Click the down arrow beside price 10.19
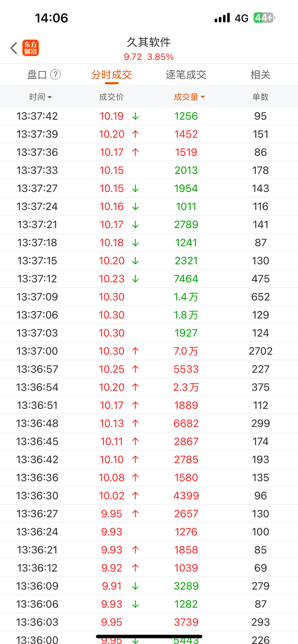Screen dimensions: 298x644 click(x=135, y=116)
